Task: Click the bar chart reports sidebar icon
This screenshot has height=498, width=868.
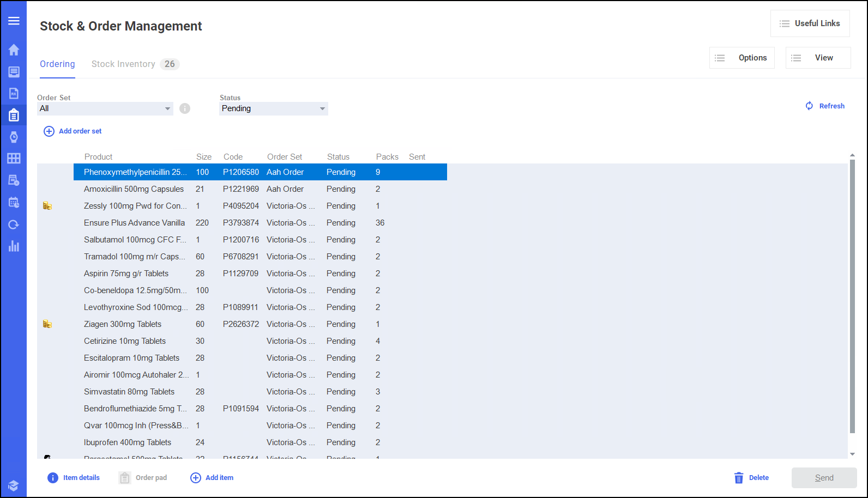Action: [14, 246]
